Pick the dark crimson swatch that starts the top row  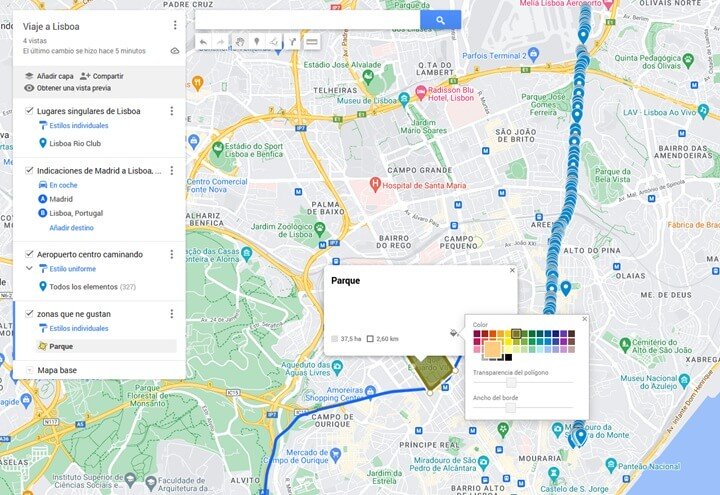(477, 334)
